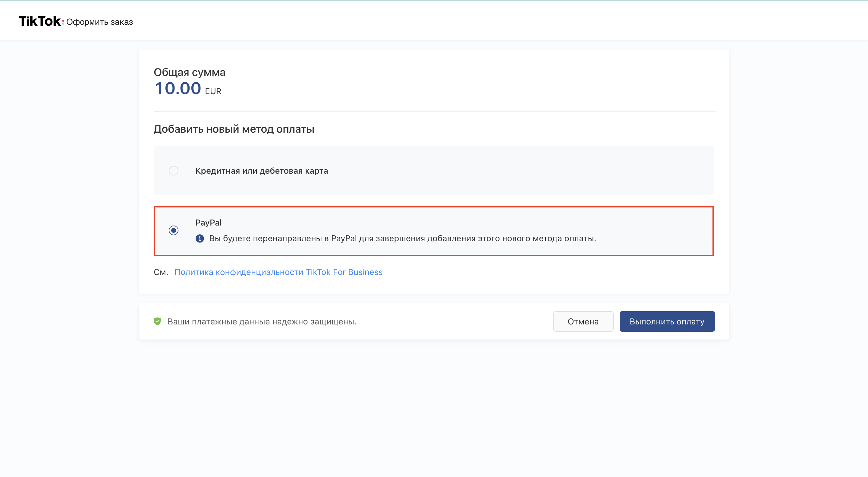868x477 pixels.
Task: Select the PayPal radio button
Action: pos(174,230)
